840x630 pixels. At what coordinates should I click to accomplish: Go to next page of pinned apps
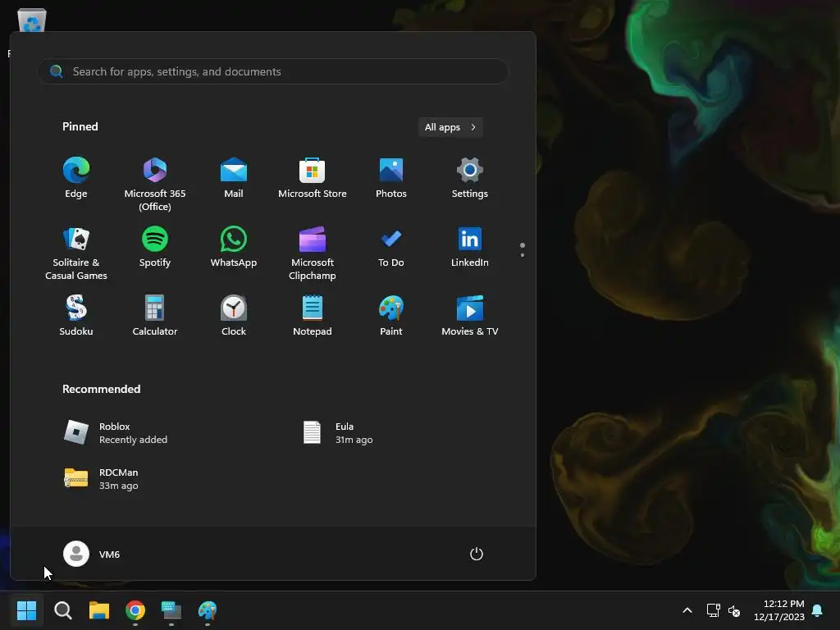click(523, 255)
